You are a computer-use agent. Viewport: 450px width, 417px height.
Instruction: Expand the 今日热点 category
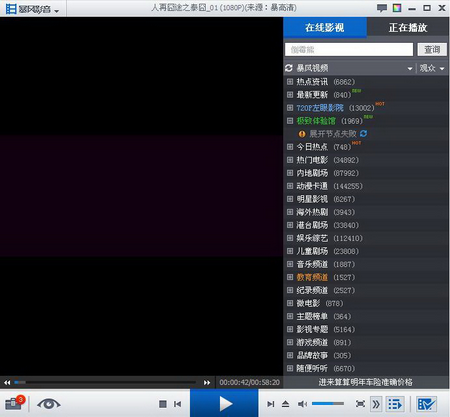click(290, 147)
